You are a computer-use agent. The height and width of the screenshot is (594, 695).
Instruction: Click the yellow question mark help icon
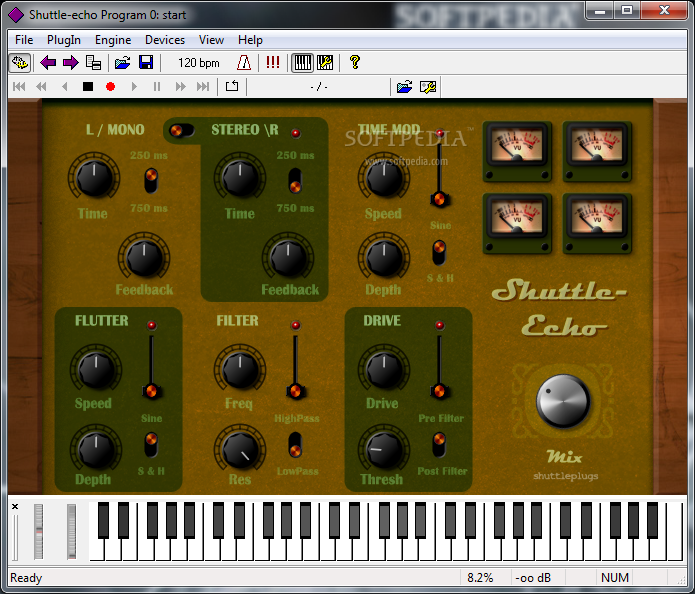(354, 62)
